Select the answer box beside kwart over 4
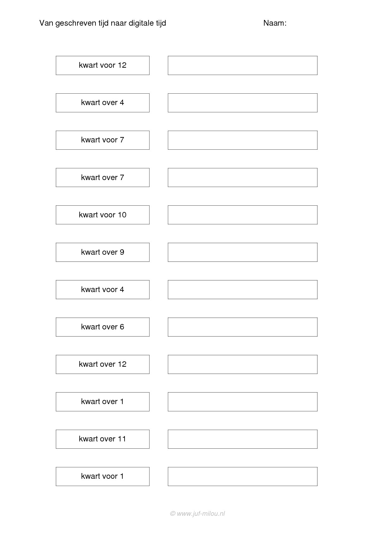Image resolution: width=392 pixels, height=555 pixels. click(242, 103)
